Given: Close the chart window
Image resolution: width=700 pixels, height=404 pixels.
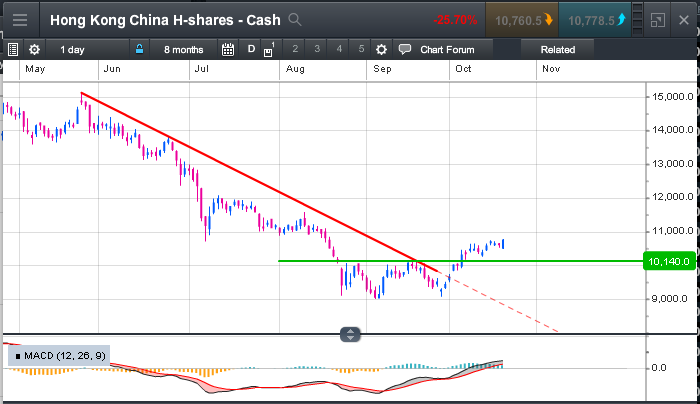Looking at the screenshot, I should 684,20.
